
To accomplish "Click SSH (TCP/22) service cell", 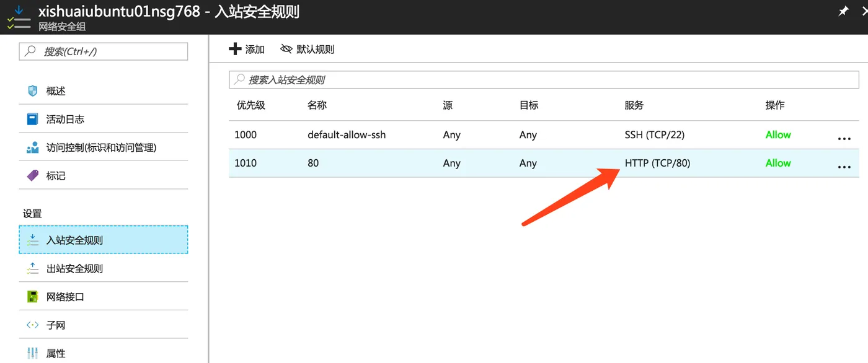I will tap(655, 134).
